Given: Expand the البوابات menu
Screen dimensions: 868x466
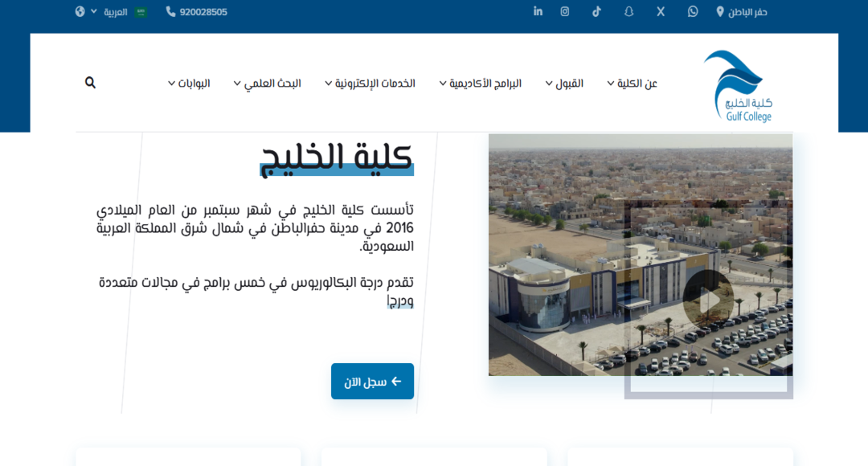Looking at the screenshot, I should (x=189, y=83).
